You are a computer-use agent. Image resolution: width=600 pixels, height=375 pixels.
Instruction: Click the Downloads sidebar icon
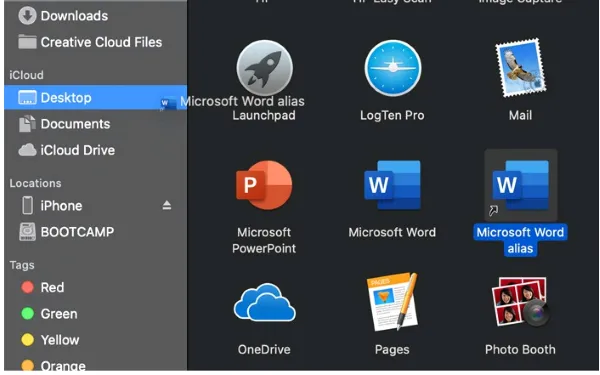pyautogui.click(x=27, y=16)
